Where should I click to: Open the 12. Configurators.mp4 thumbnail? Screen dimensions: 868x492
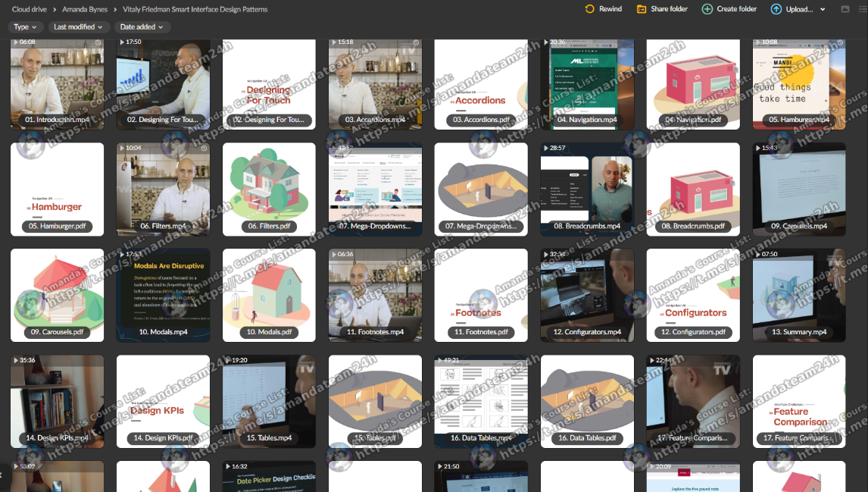pos(587,295)
